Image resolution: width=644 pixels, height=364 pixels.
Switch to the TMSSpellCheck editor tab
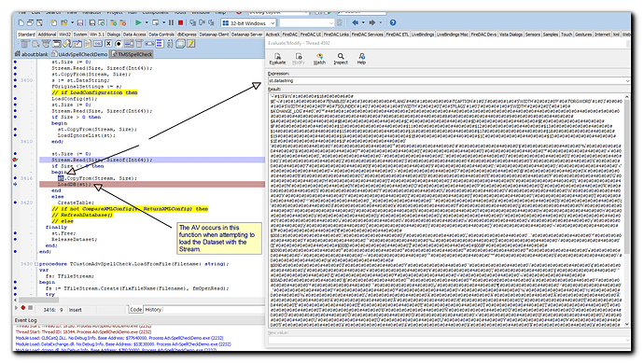coord(132,54)
